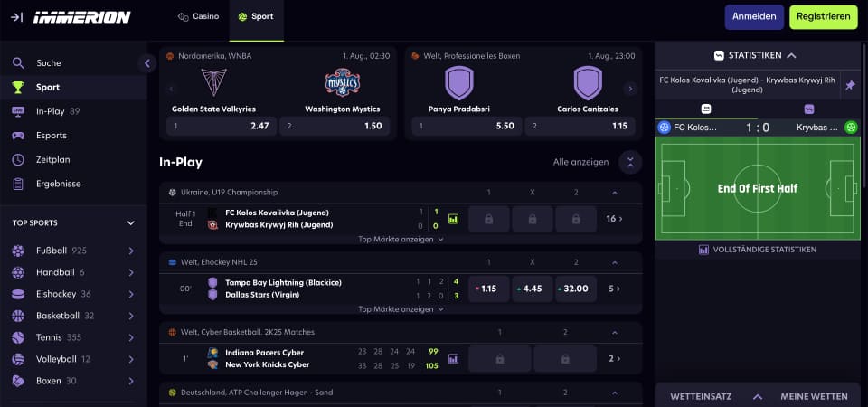Screen dimensions: 868x407
Task: Collapse Welt Eishockey NHL 25 section
Action: [615, 262]
